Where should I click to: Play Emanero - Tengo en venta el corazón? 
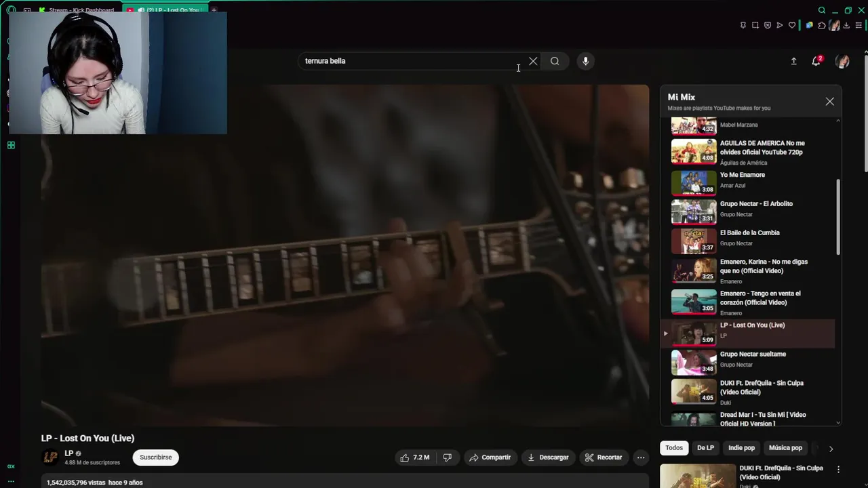tap(749, 302)
